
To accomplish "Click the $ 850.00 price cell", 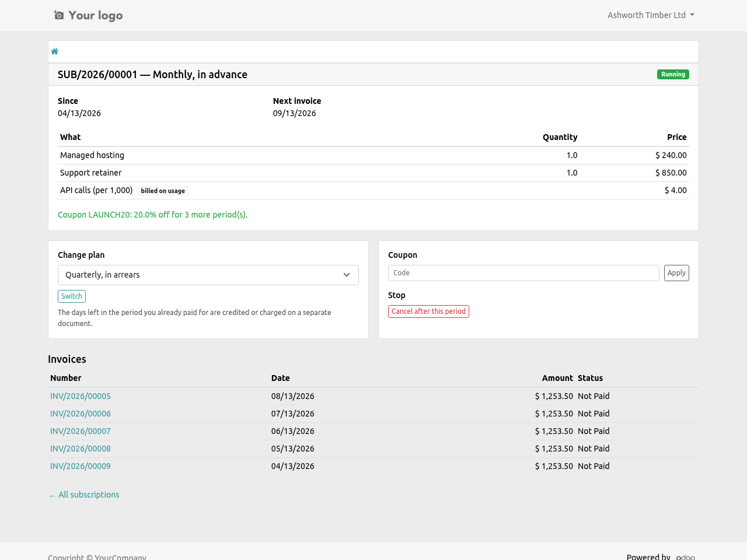I will (x=671, y=173).
